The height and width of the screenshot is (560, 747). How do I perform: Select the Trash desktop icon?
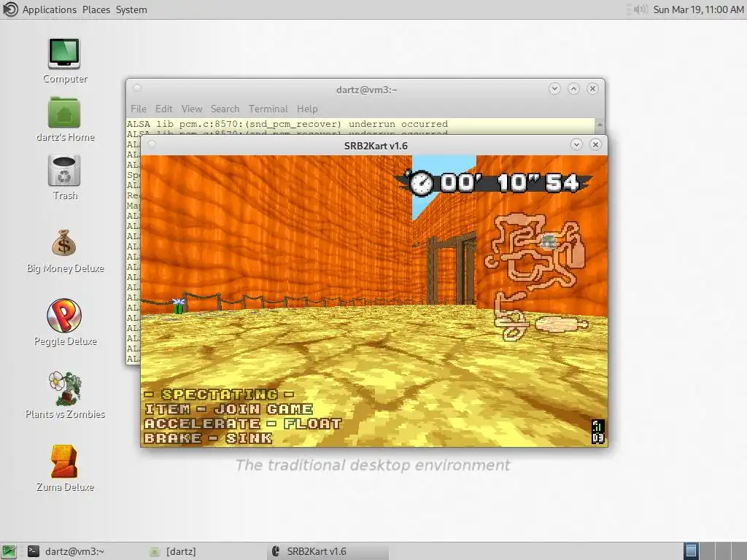tap(64, 178)
